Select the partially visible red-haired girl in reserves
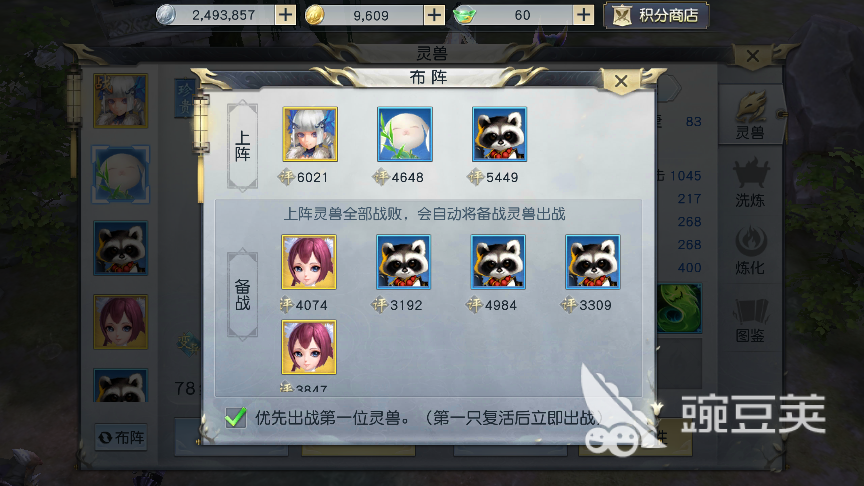Screen dimensions: 864x486 309,347
